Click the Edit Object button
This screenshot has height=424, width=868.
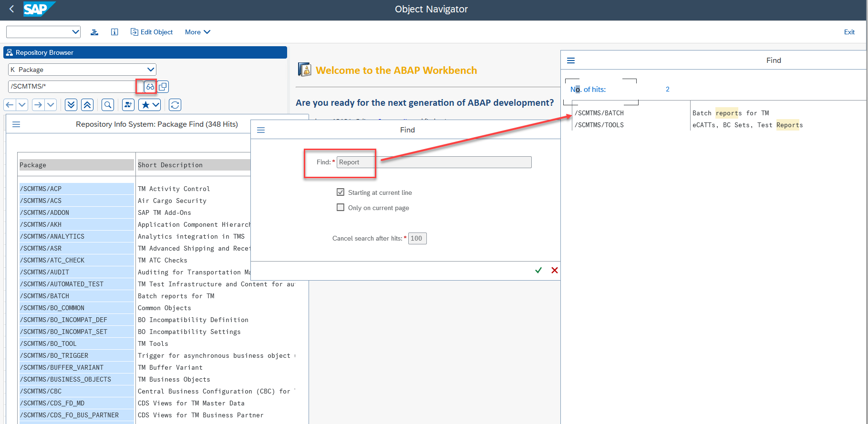click(152, 32)
